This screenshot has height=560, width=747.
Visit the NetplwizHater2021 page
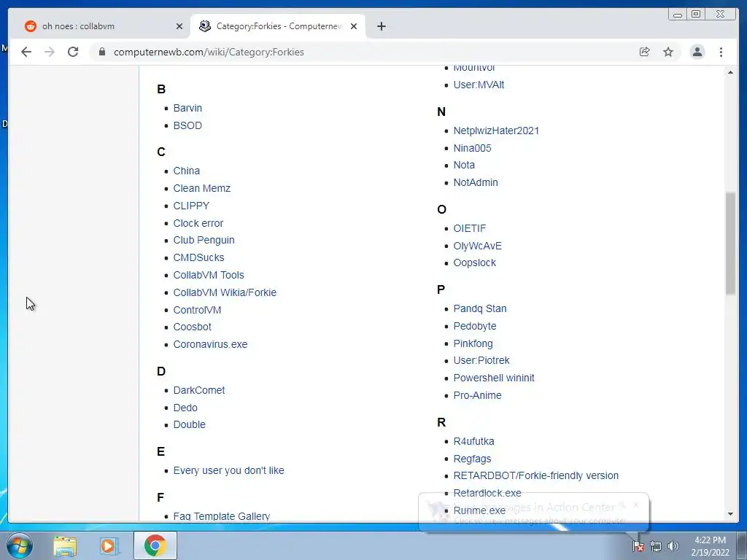click(x=496, y=131)
